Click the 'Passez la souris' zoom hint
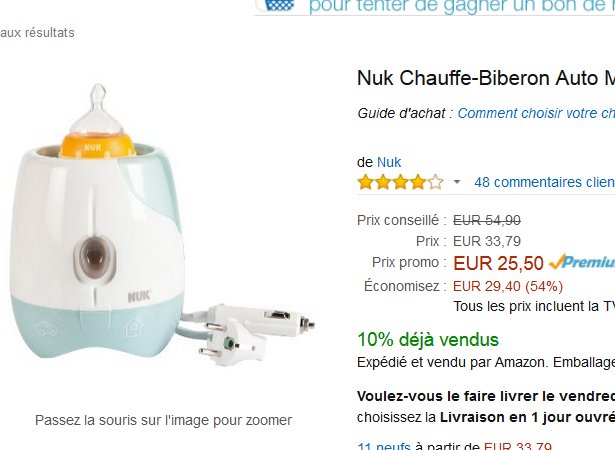615x450 pixels. [163, 420]
